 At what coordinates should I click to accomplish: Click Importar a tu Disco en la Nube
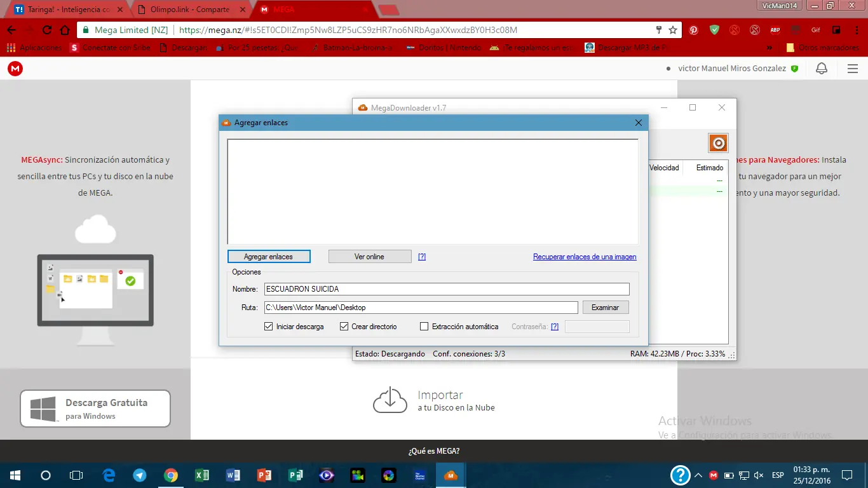point(434,400)
